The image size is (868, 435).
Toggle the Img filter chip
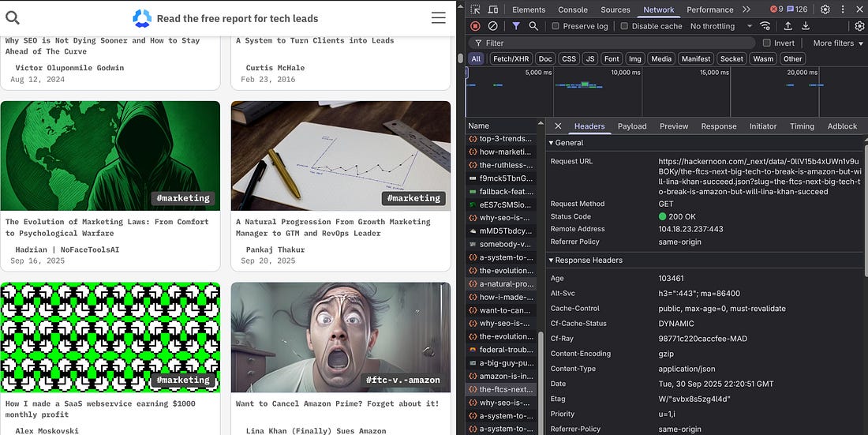pyautogui.click(x=635, y=58)
